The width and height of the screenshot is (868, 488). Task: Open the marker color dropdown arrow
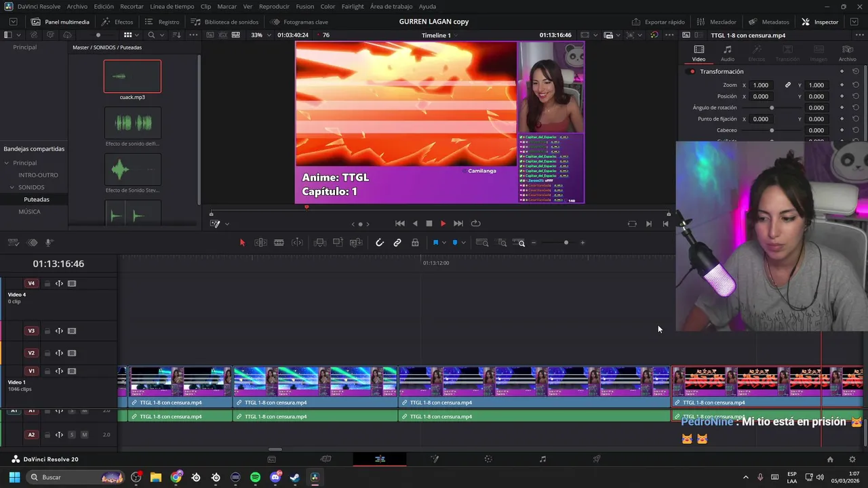pyautogui.click(x=463, y=243)
